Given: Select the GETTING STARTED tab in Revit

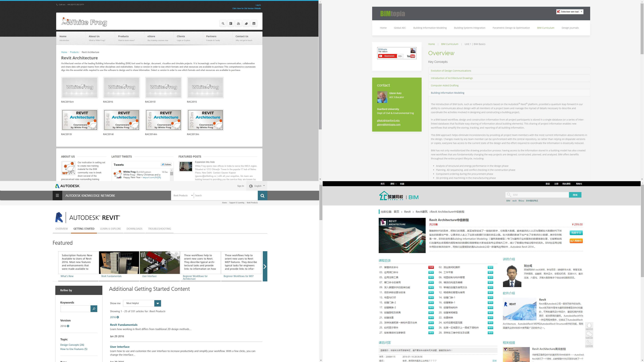Looking at the screenshot, I should [x=84, y=229].
